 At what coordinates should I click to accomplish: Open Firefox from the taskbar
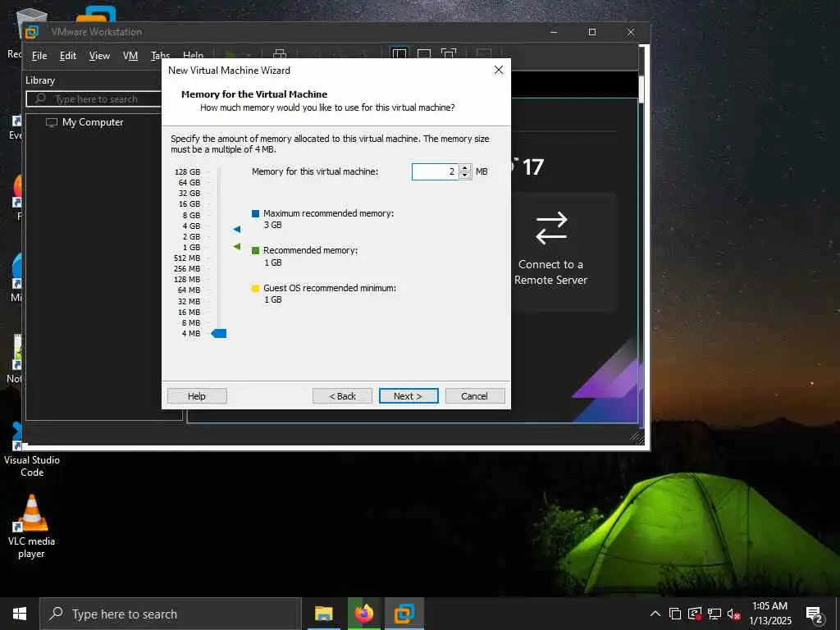tap(363, 614)
